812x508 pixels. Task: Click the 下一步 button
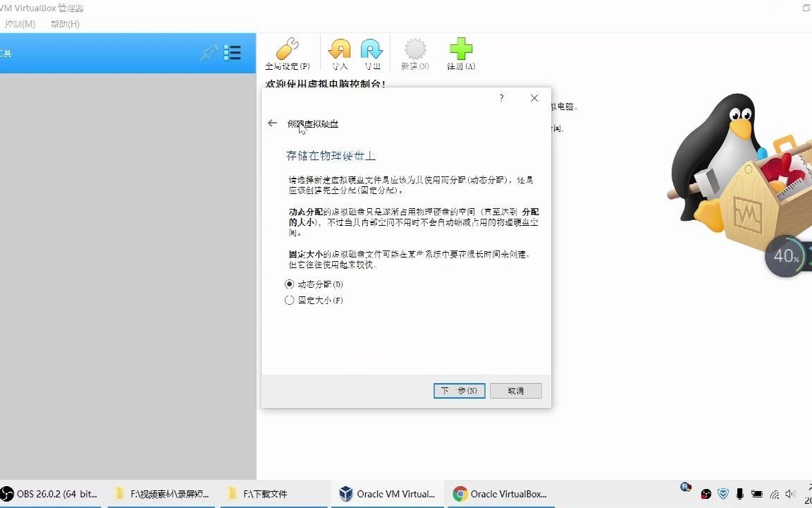coord(459,390)
